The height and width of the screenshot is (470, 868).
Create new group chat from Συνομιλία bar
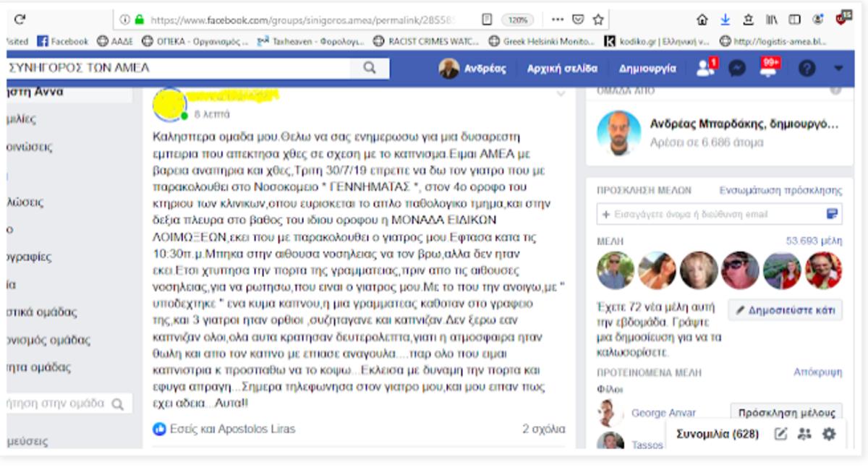804,434
